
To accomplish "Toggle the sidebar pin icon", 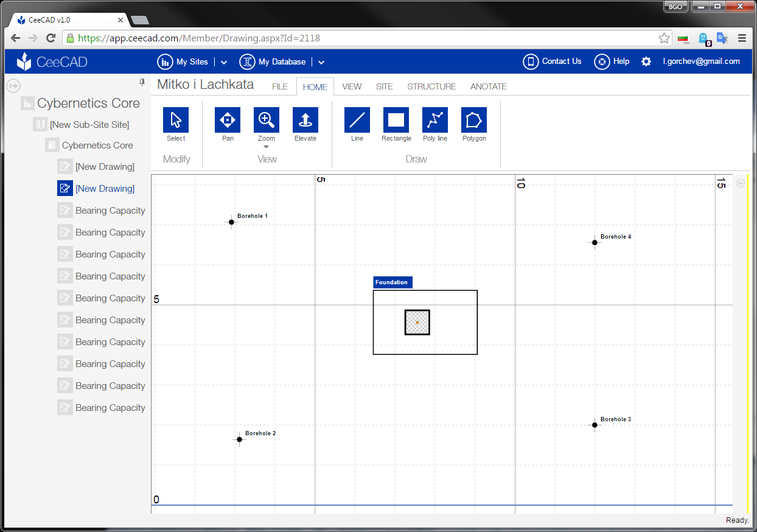I will tap(142, 82).
